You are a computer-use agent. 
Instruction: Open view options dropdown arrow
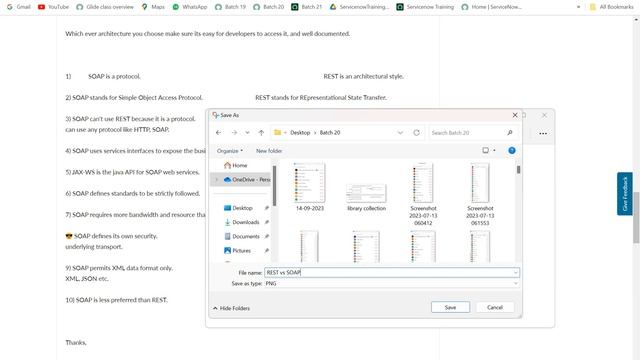click(x=494, y=151)
